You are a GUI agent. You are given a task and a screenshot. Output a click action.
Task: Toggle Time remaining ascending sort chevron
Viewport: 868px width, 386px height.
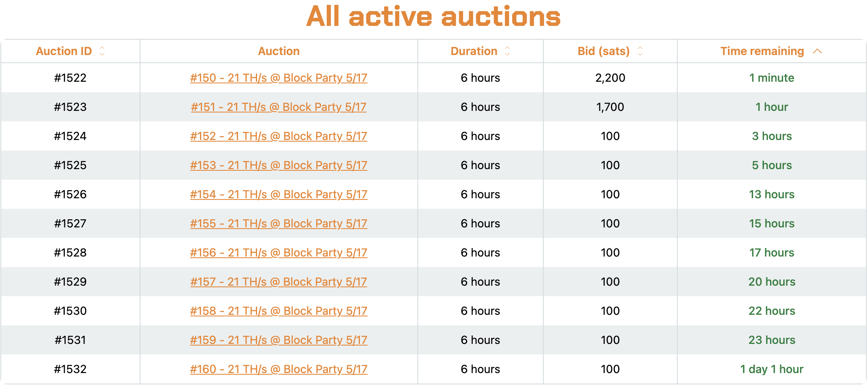817,51
